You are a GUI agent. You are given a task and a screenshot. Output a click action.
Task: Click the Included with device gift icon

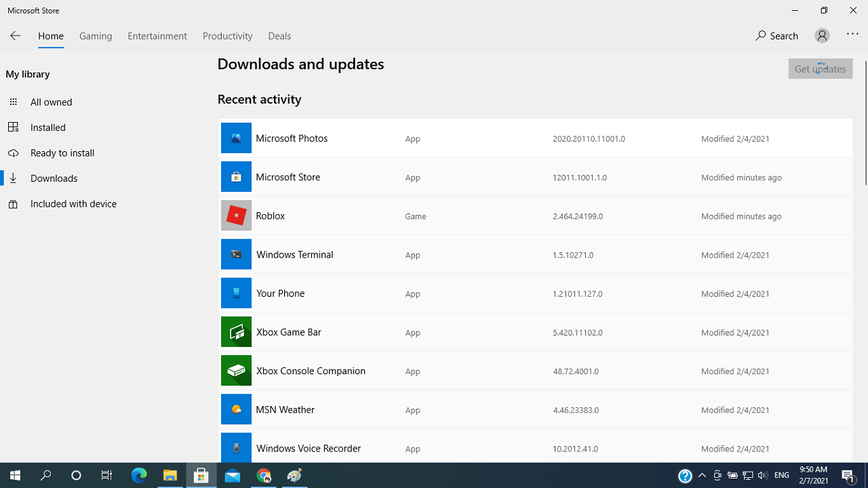coord(13,204)
